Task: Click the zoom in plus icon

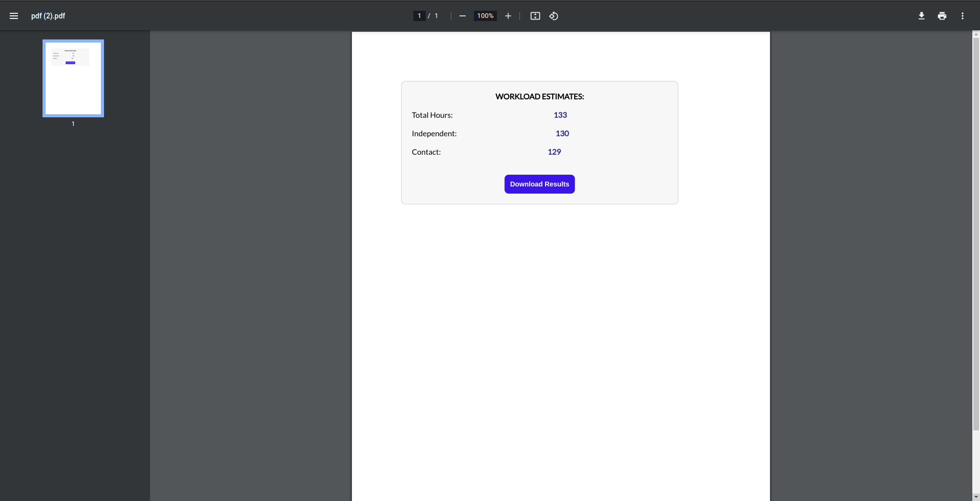Action: click(508, 16)
